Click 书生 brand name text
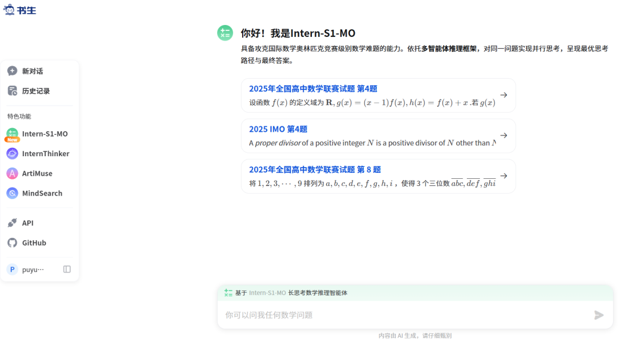 (x=27, y=10)
